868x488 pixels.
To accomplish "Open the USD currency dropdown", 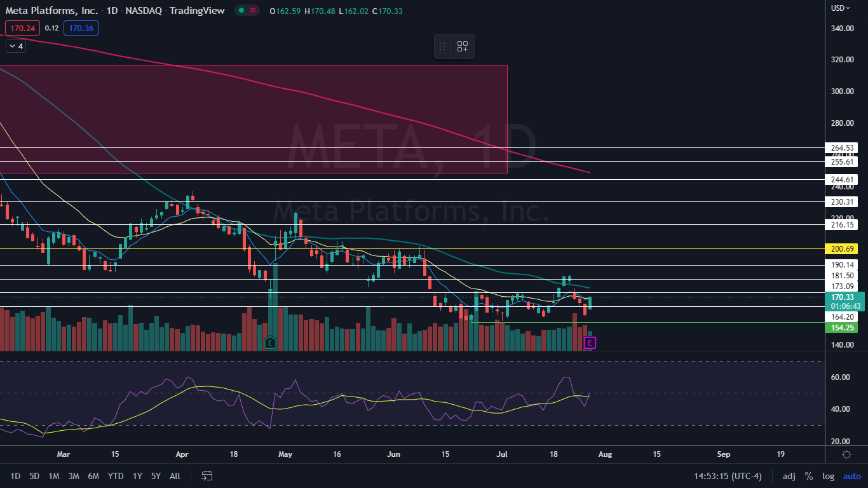I will [841, 8].
